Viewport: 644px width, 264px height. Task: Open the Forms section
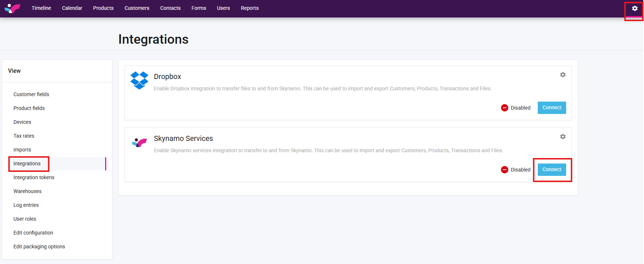click(x=199, y=8)
